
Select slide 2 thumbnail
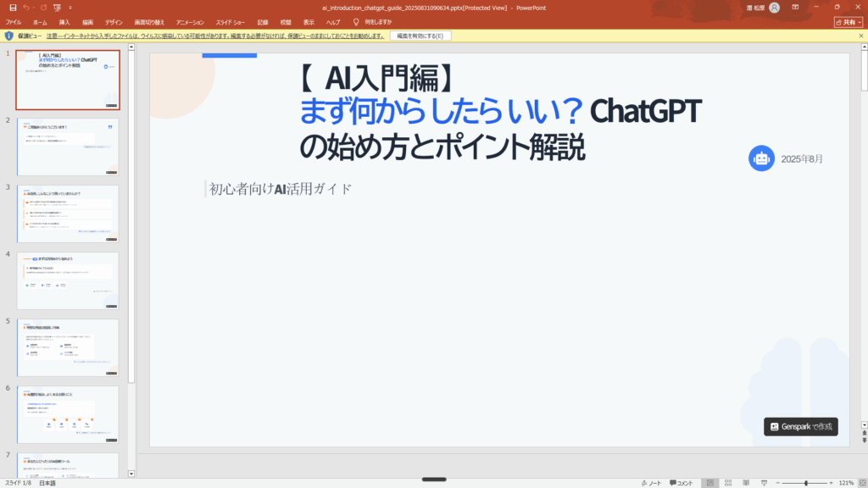68,147
